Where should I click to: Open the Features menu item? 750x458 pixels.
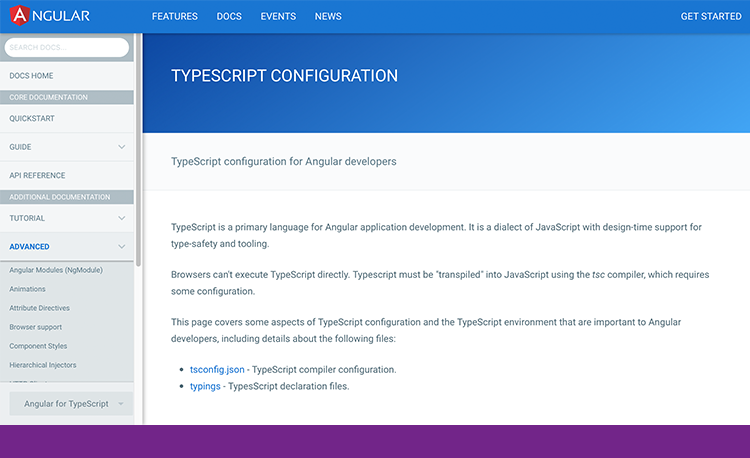pos(175,16)
